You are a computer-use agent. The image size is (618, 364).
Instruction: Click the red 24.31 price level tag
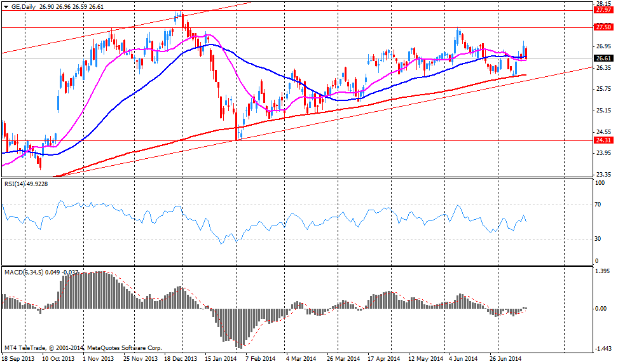click(603, 140)
